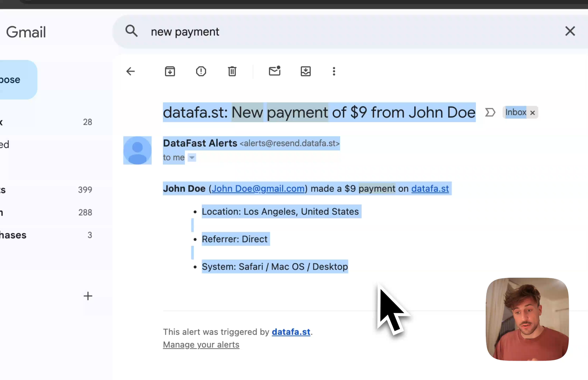Delete this email with the trash icon
588x380 pixels.
pos(232,71)
